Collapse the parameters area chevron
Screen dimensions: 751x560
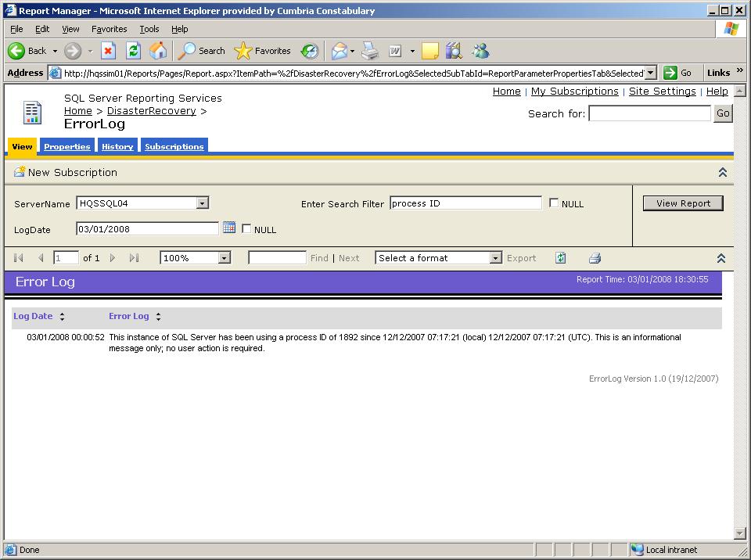tap(723, 172)
